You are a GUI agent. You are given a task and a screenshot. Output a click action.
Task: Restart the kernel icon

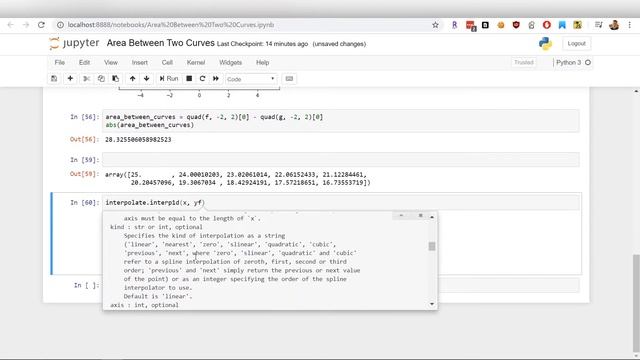[202, 79]
